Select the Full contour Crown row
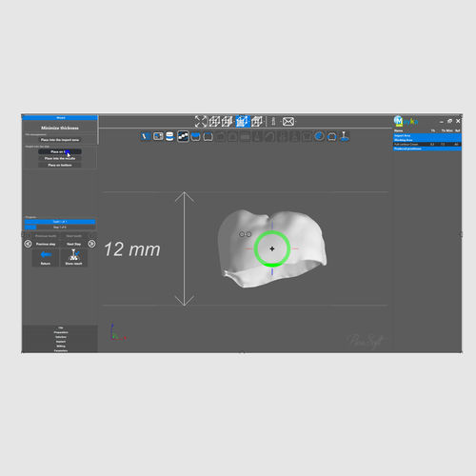The image size is (476, 476). click(x=427, y=145)
